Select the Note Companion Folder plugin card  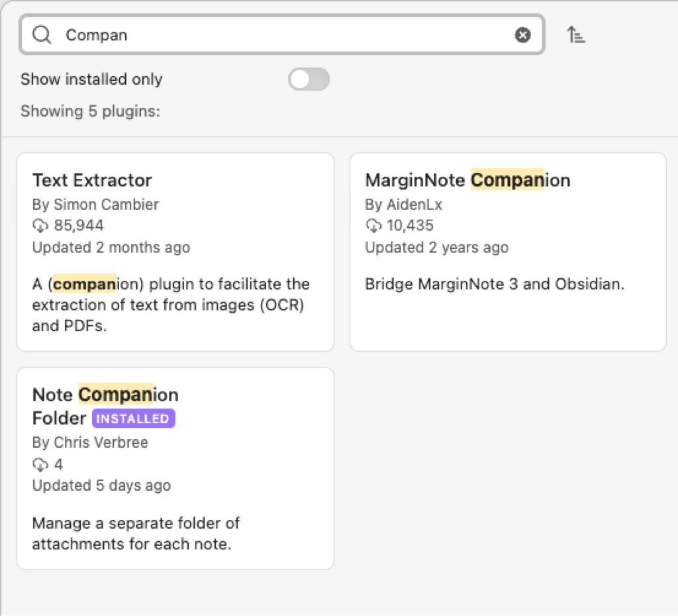[175, 467]
